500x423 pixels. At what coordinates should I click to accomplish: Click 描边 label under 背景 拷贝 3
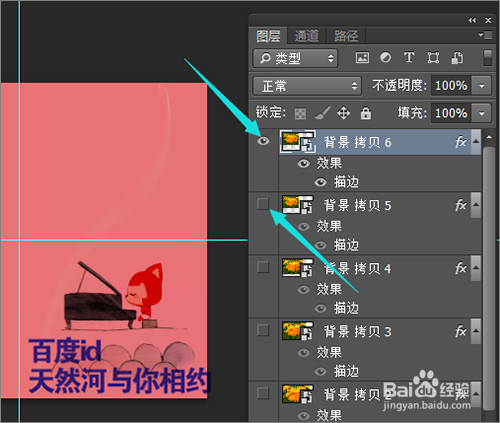(x=346, y=371)
